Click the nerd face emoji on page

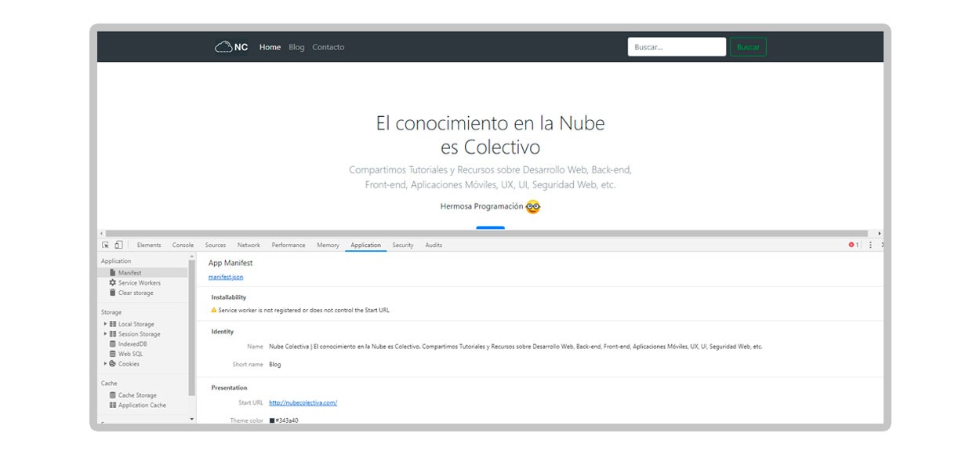533,206
